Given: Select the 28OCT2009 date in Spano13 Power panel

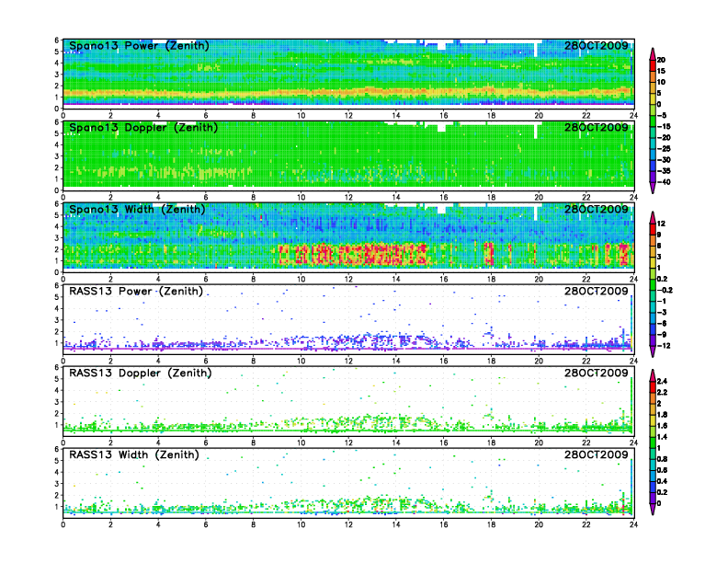Looking at the screenshot, I should [x=597, y=45].
